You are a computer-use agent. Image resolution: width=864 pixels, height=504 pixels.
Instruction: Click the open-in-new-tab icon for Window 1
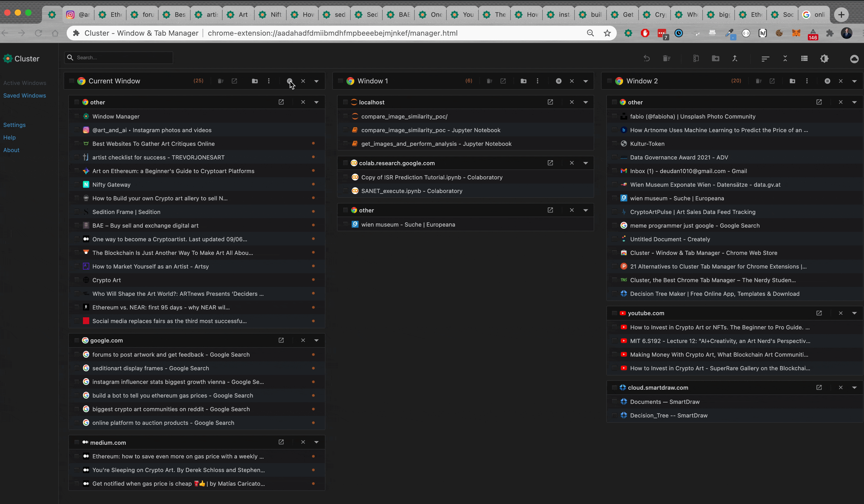(x=503, y=81)
